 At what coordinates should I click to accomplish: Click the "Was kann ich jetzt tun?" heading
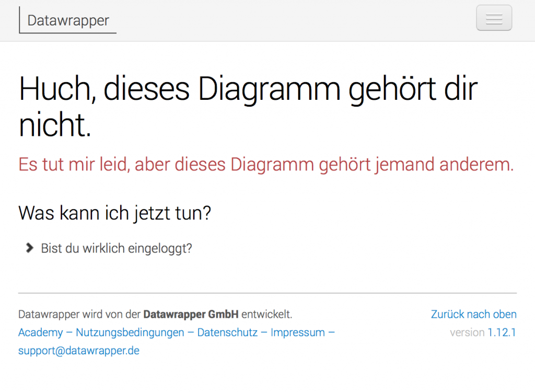[114, 213]
